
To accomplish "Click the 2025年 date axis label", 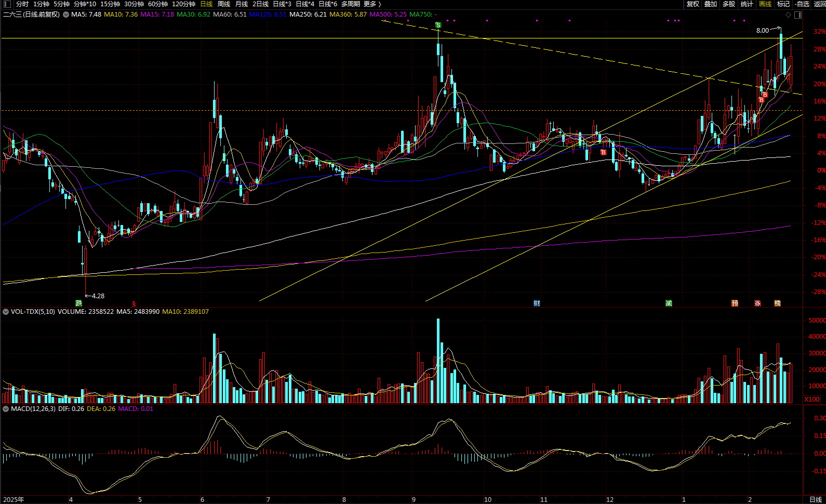I will 14,500.
